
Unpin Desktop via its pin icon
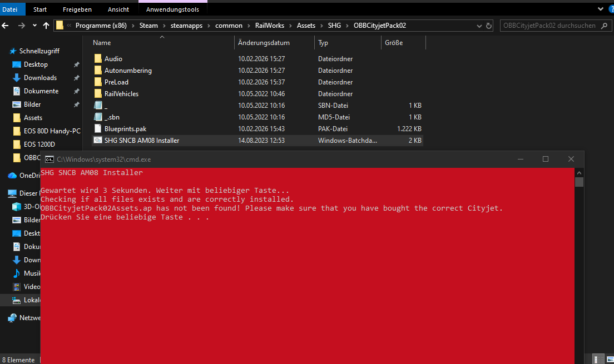(76, 64)
